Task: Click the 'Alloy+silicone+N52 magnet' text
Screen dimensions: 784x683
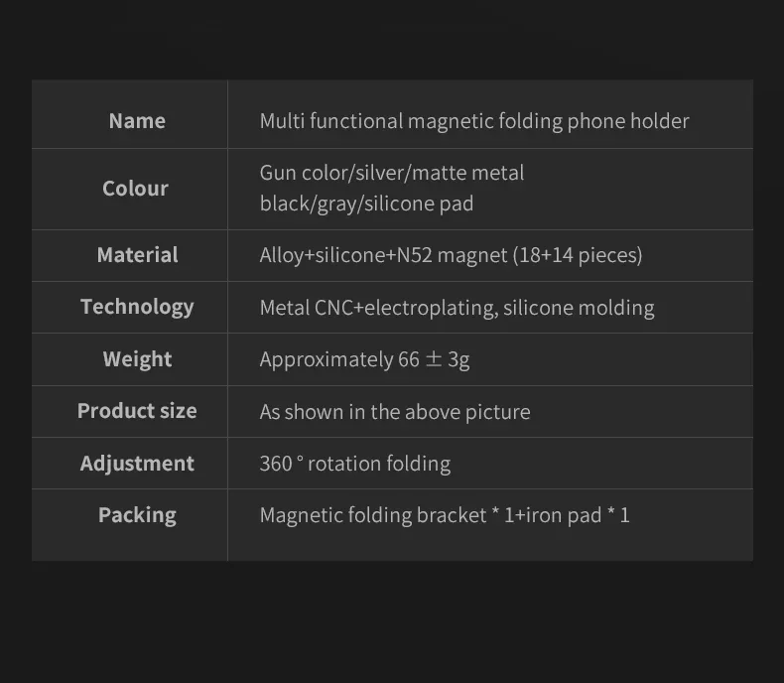Action: click(383, 255)
